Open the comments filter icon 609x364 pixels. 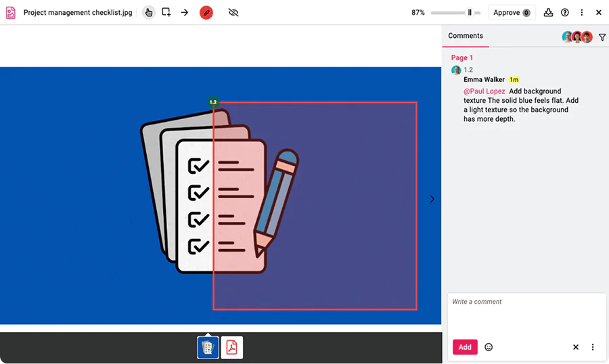[602, 37]
